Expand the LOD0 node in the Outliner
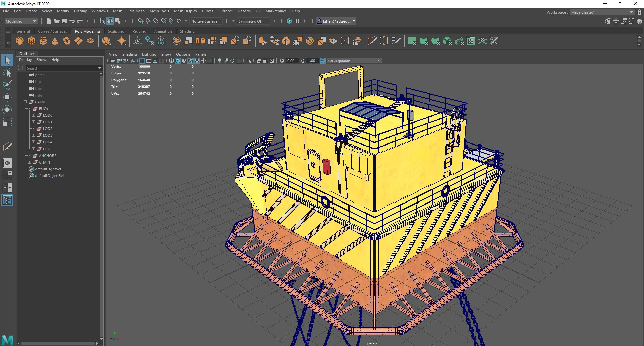The height and width of the screenshot is (346, 644). click(x=33, y=115)
